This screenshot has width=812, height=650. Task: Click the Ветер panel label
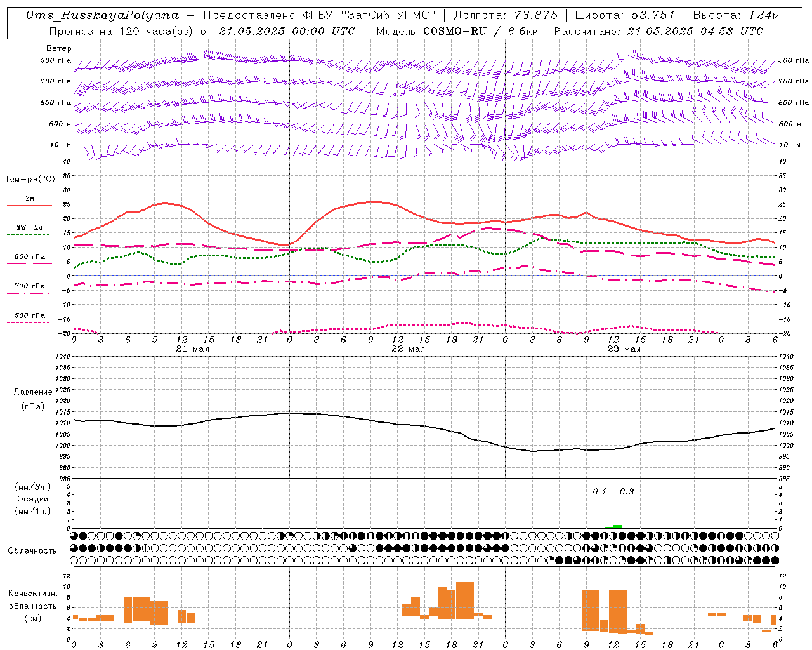(x=59, y=48)
